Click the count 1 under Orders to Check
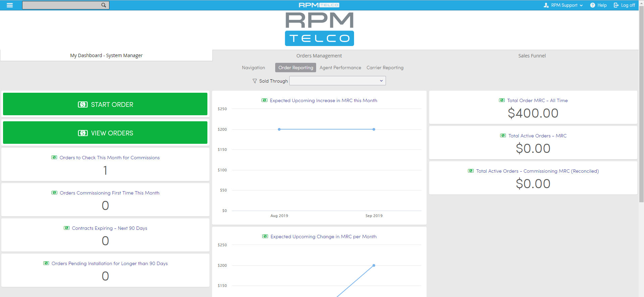 [x=105, y=170]
